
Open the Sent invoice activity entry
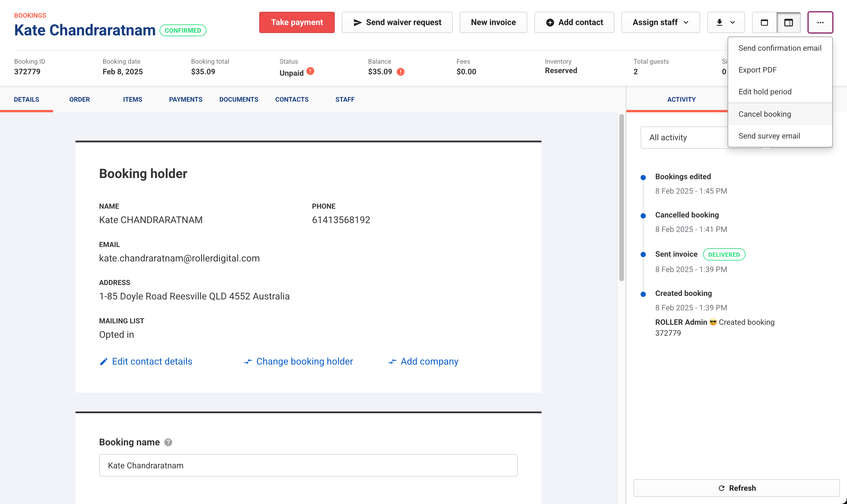click(x=676, y=254)
